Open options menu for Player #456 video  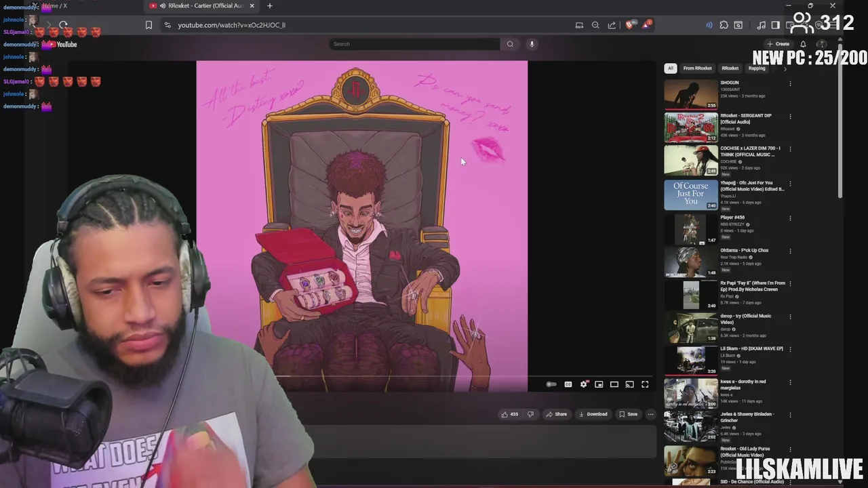point(790,218)
